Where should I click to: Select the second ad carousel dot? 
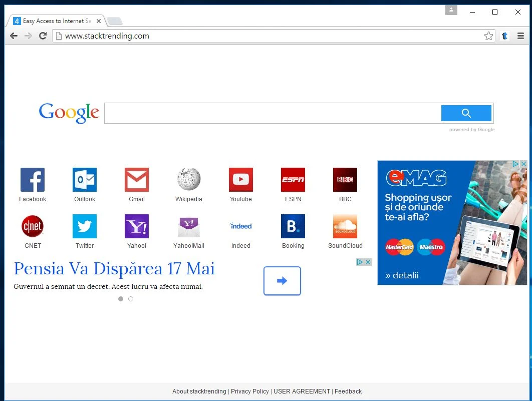click(131, 299)
